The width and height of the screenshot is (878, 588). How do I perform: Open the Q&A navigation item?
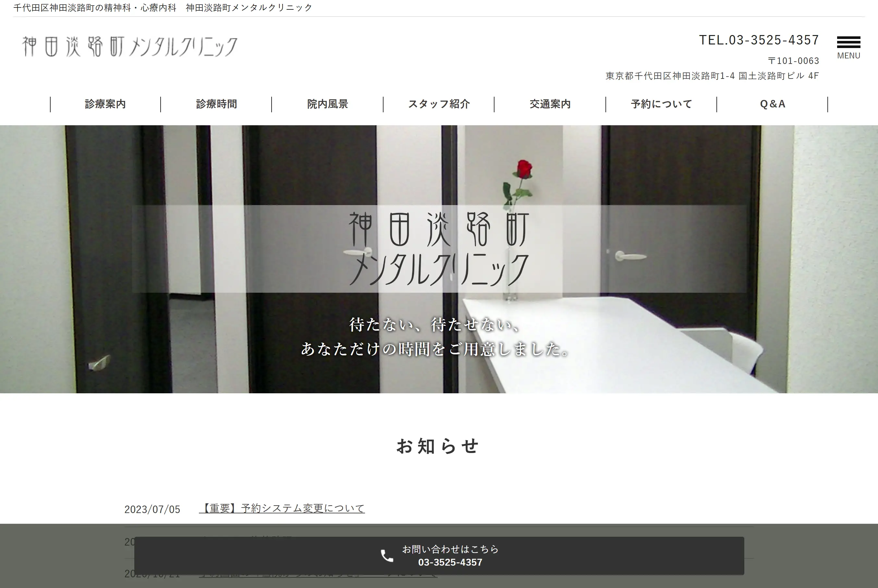[x=772, y=104]
